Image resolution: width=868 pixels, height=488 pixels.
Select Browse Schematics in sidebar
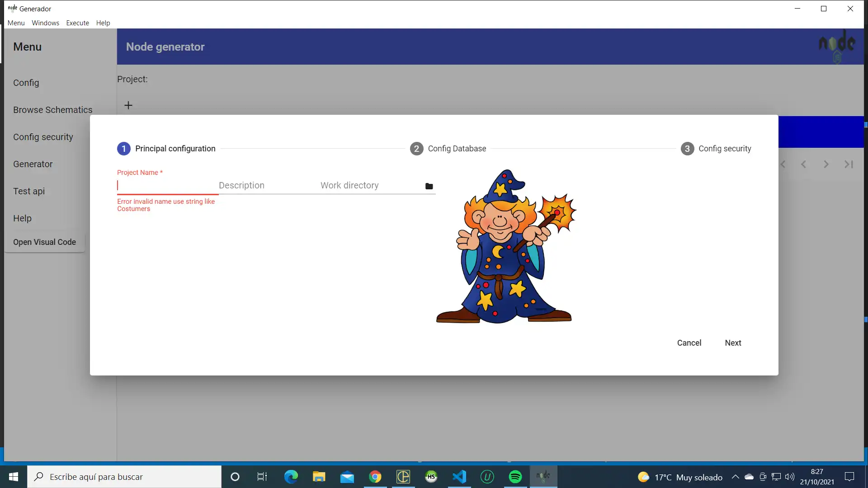[52, 110]
